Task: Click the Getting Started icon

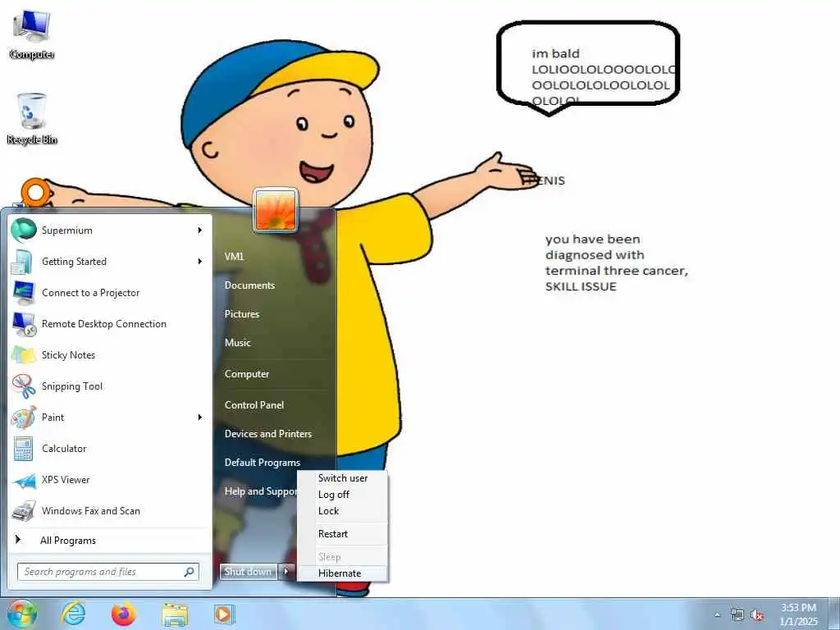Action: coord(24,262)
